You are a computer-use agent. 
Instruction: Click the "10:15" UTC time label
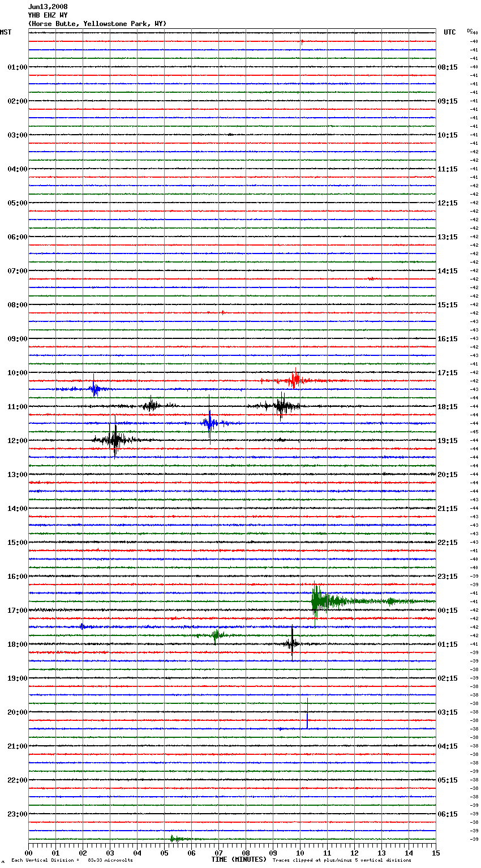tap(448, 135)
